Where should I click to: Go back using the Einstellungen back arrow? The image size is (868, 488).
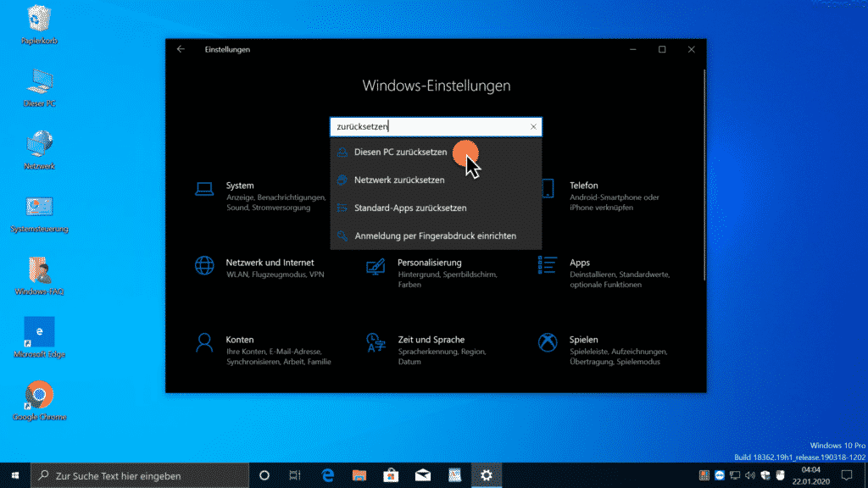pyautogui.click(x=181, y=49)
